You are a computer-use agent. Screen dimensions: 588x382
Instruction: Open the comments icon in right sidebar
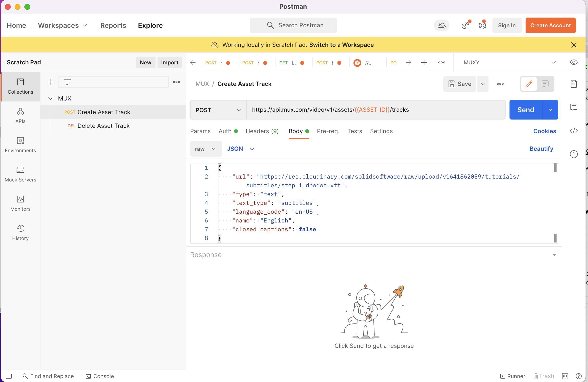point(573,107)
